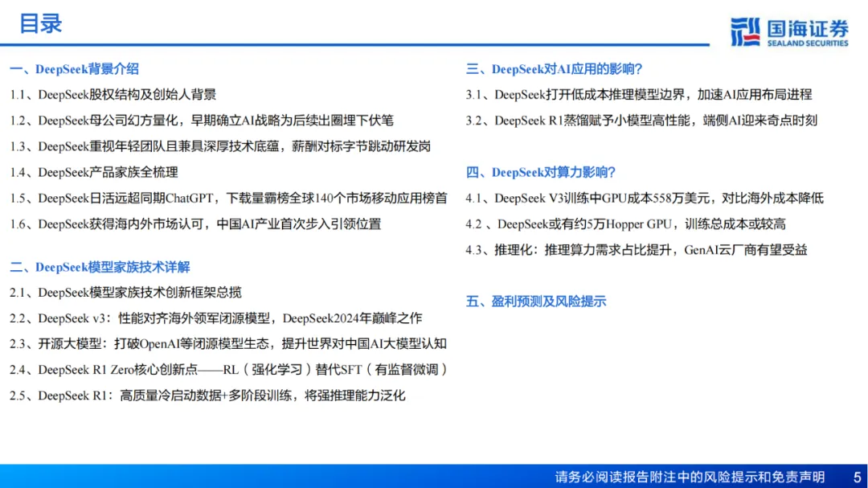Click entry 2.4 about R1 Zero核心创新点

pyautogui.click(x=228, y=370)
